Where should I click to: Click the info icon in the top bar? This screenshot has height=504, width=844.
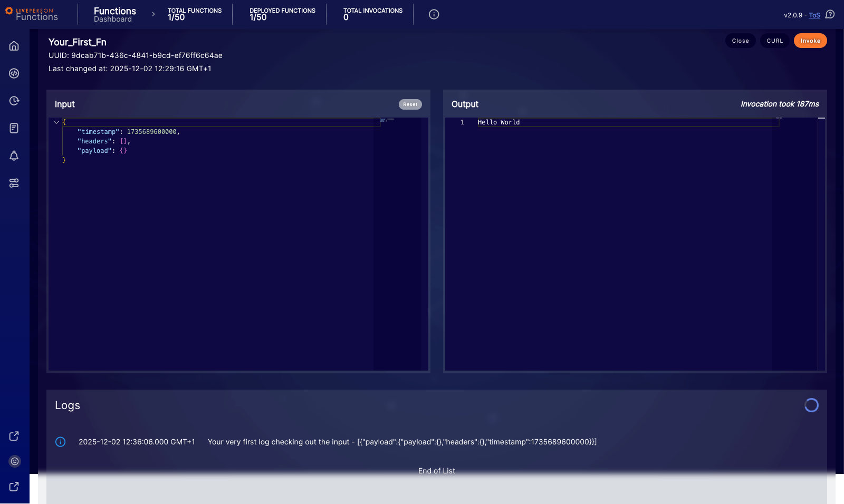[433, 14]
